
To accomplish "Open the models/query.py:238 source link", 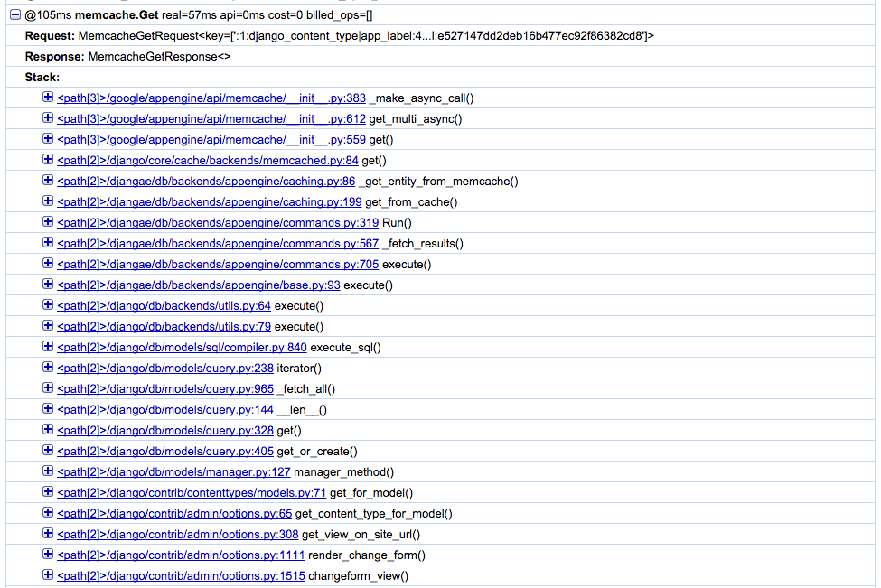I will (165, 369).
